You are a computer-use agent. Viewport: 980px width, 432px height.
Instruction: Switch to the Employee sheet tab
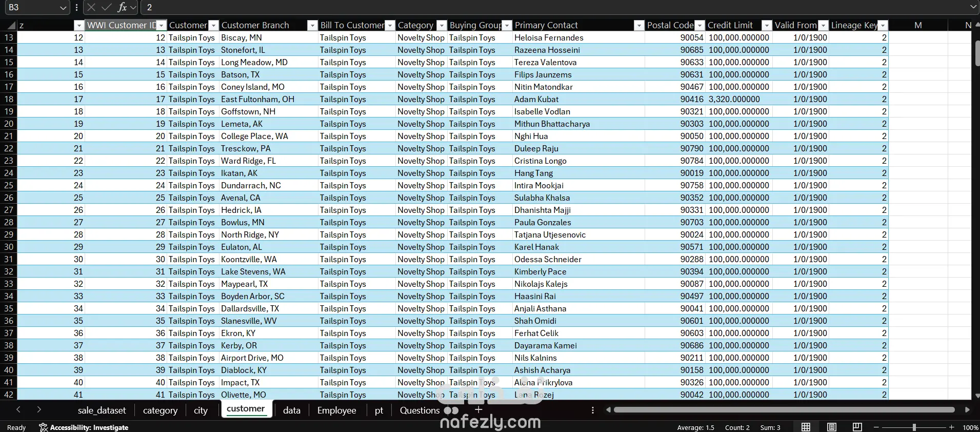(x=336, y=410)
